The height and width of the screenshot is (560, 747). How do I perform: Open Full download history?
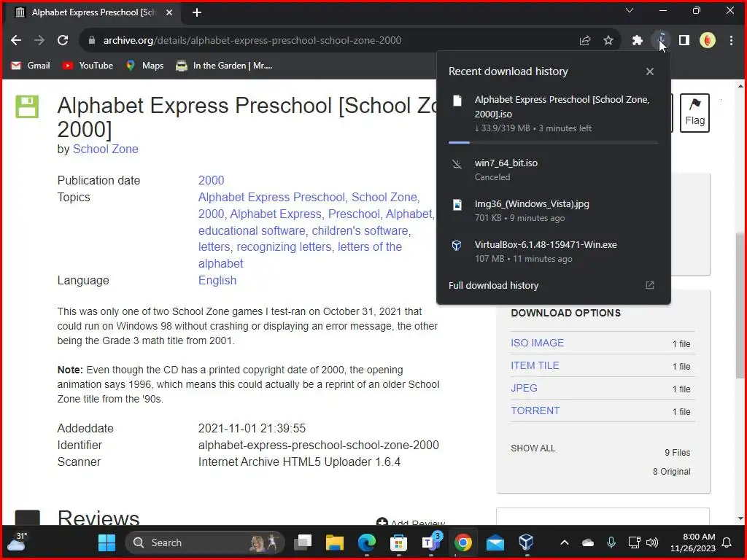click(494, 285)
